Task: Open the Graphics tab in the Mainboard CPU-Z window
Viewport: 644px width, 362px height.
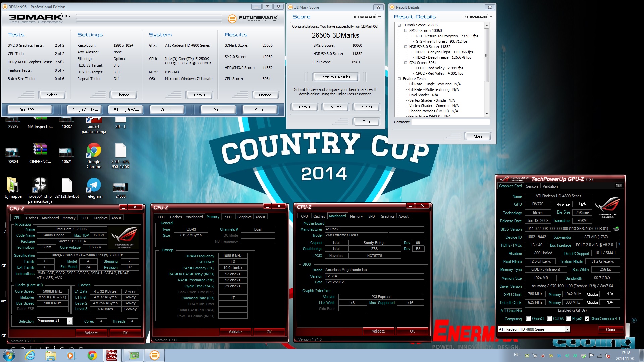Action: tap(387, 216)
